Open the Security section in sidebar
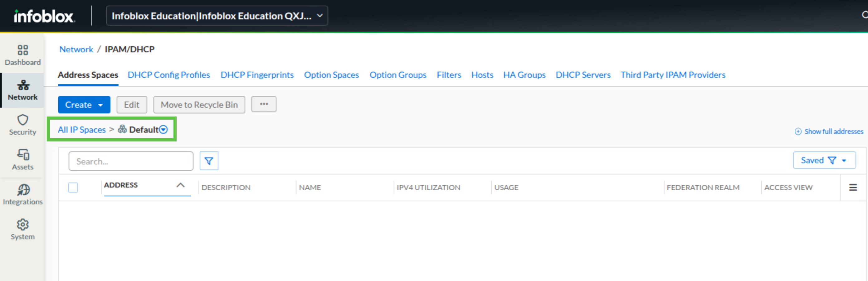The width and height of the screenshot is (868, 281). (x=22, y=125)
